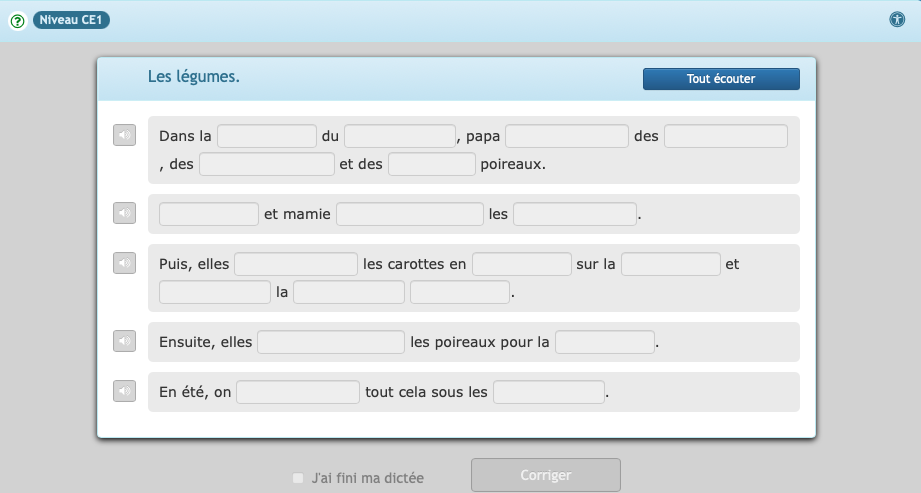Click the blank after 'En été, on'
This screenshot has height=493, width=921.
(x=298, y=392)
